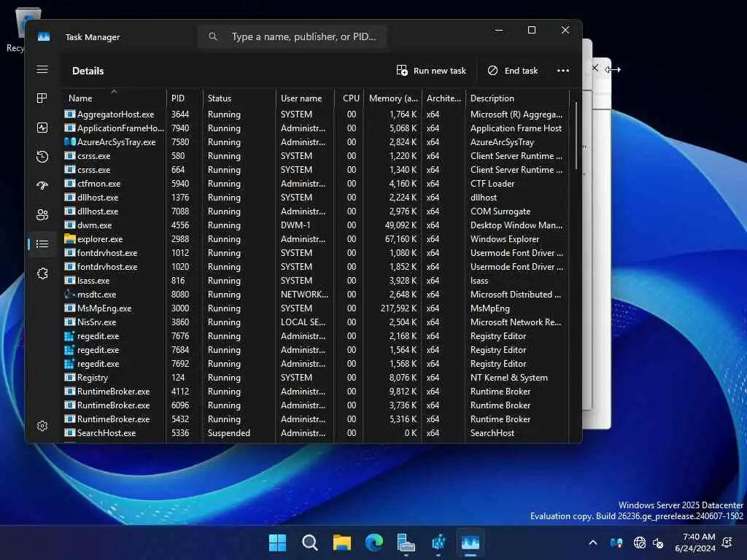Select csrss.exe row with PID 664
Screen dimensions: 747x560
[315, 169]
